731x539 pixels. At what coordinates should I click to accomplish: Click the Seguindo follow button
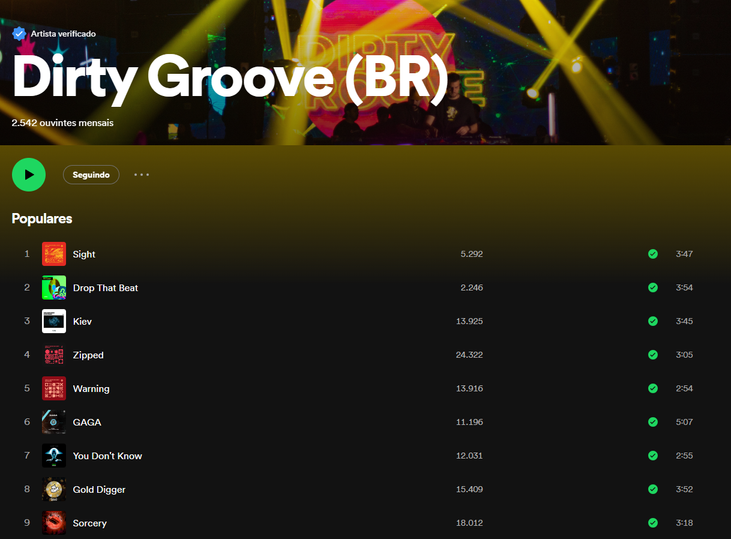(x=91, y=175)
